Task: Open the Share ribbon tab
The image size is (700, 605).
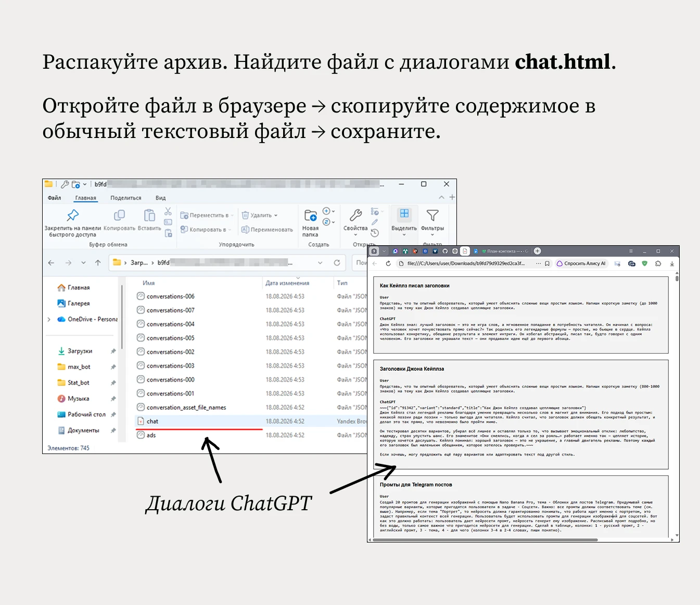Action: click(125, 198)
